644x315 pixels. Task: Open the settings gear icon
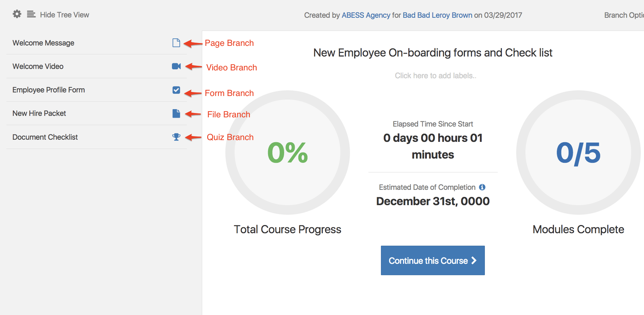pyautogui.click(x=16, y=14)
